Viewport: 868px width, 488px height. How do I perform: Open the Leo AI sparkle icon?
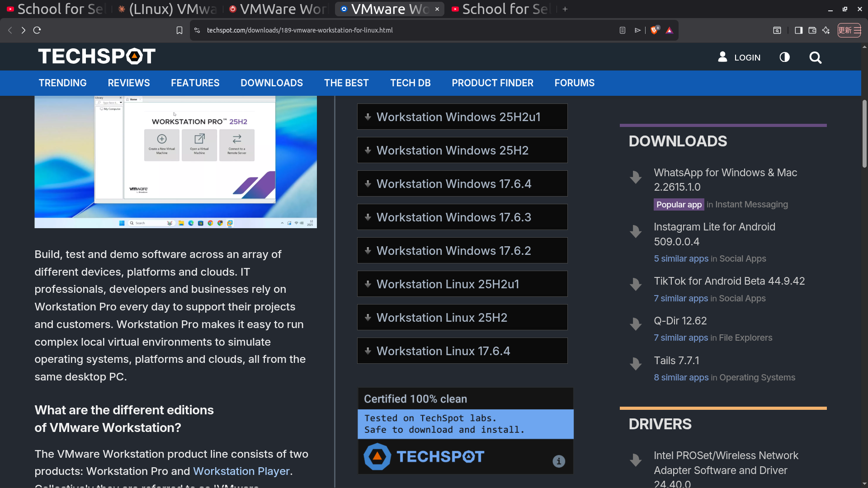tap(826, 30)
